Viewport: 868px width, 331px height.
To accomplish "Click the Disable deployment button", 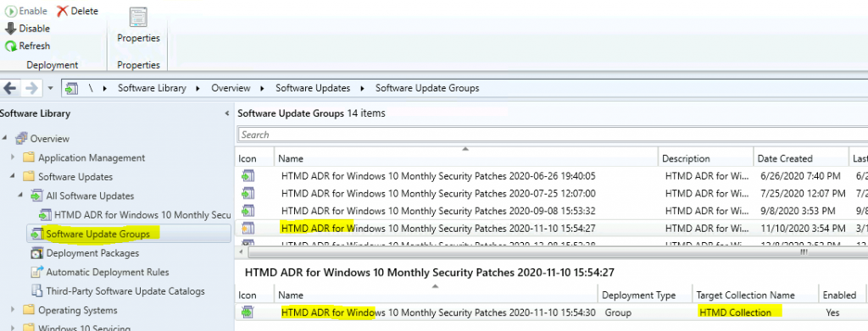I will pyautogui.click(x=27, y=29).
